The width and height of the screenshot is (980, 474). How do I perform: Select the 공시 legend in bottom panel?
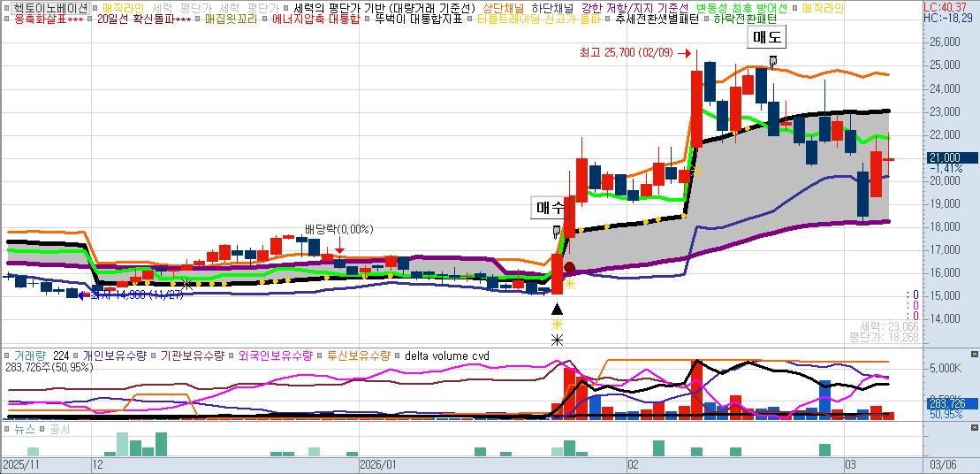60,430
